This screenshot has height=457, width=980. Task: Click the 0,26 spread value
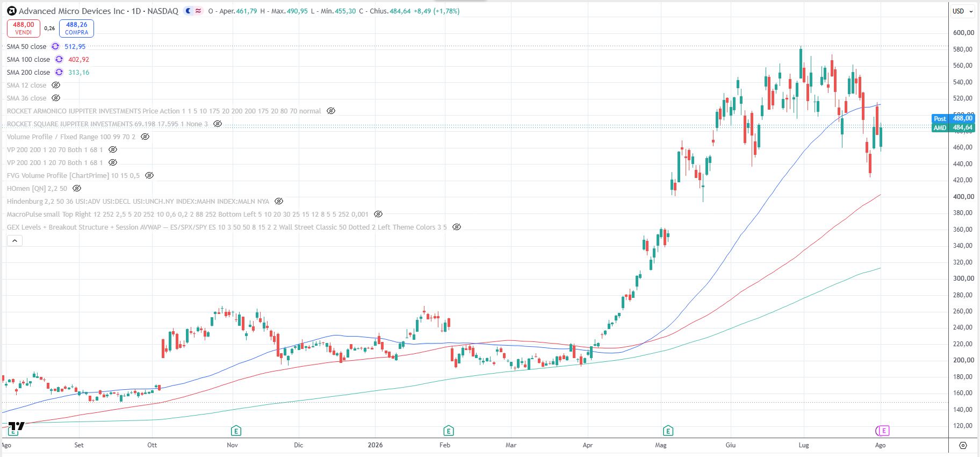[x=49, y=28]
